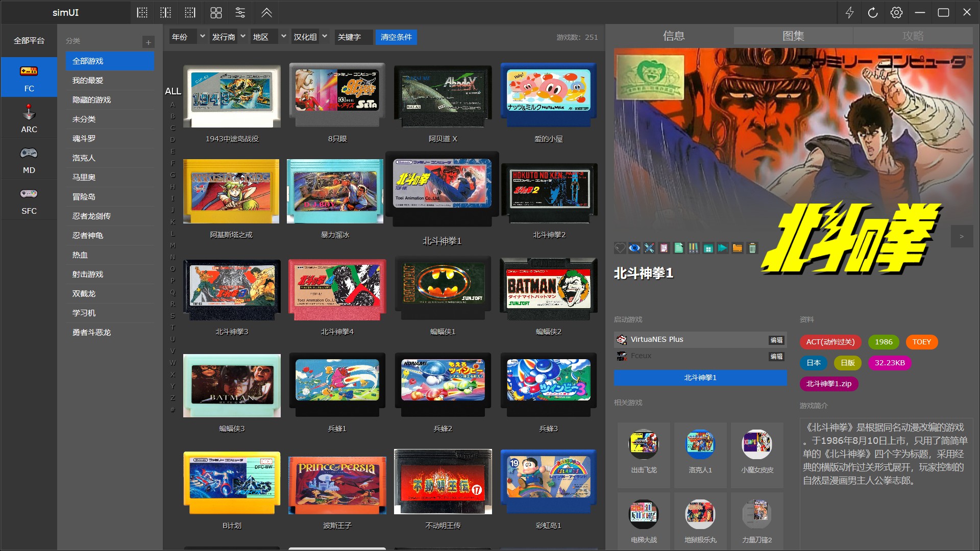Click the blue 北斗神拳1 launch button
Viewport: 980px width, 551px height.
[700, 378]
